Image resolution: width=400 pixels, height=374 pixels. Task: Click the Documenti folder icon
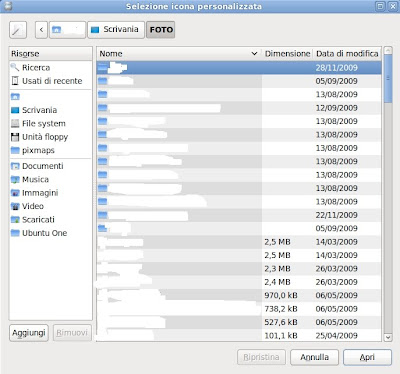pos(15,166)
